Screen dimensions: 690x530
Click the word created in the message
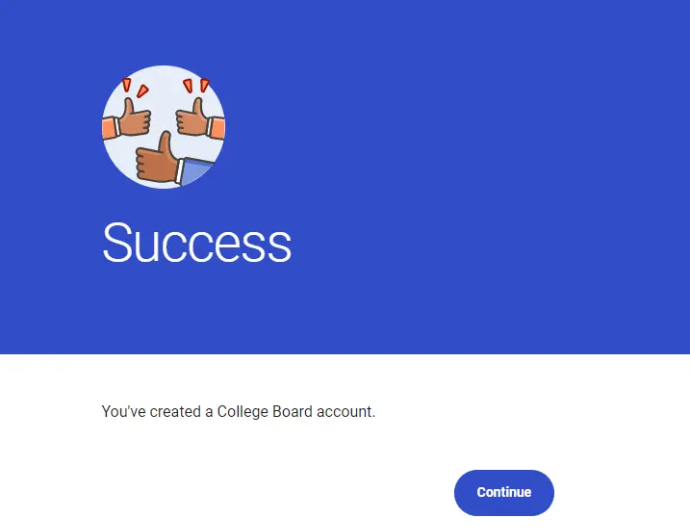click(x=175, y=412)
